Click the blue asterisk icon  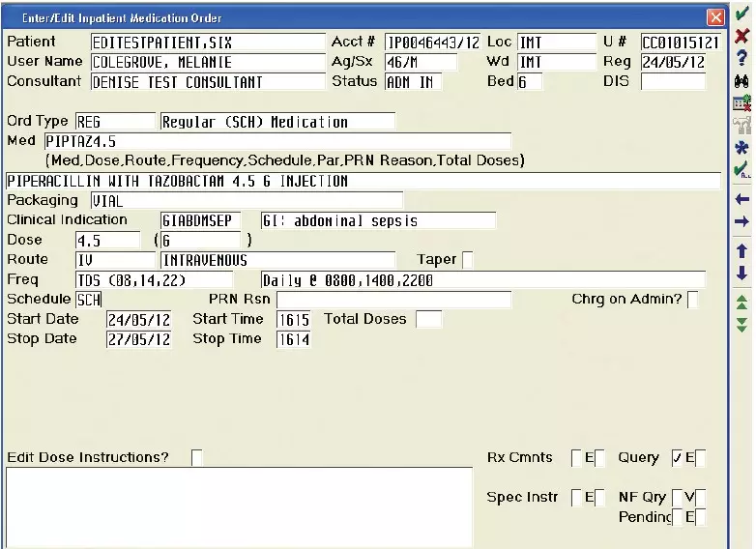point(741,148)
